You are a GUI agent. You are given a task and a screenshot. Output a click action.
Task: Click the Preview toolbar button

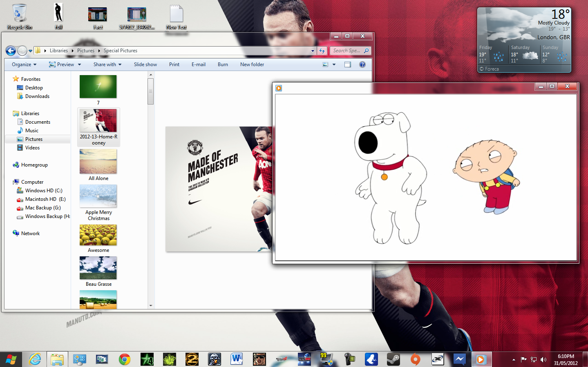pos(62,65)
